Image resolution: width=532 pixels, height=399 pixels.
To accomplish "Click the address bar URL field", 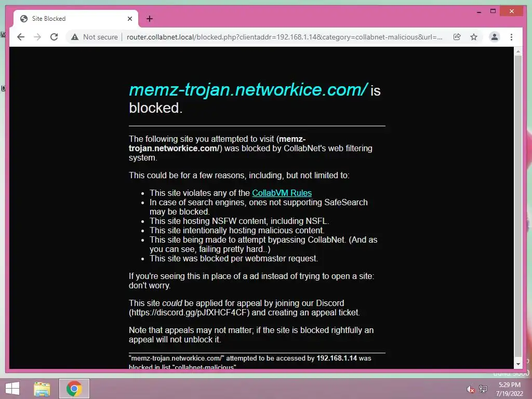I will coord(284,37).
